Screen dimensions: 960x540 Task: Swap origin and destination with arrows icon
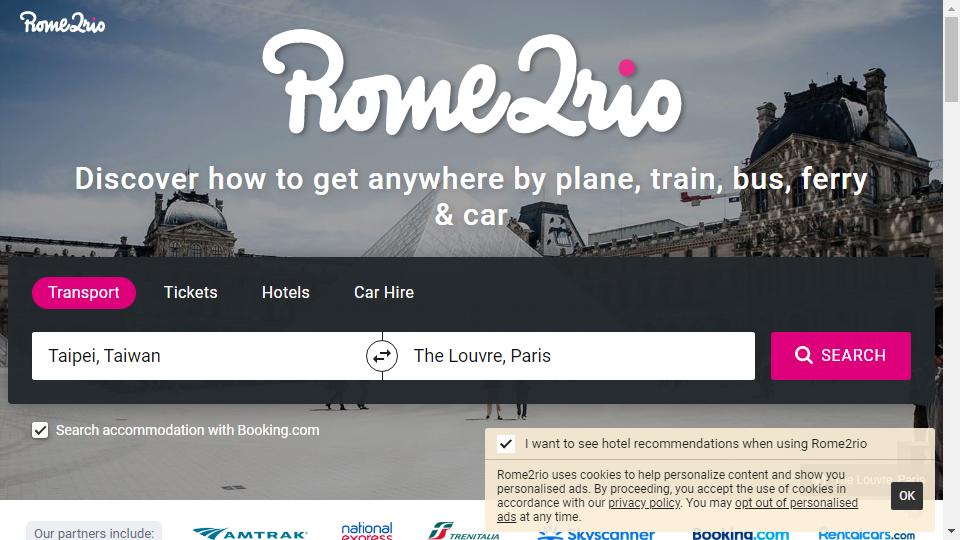pyautogui.click(x=382, y=356)
